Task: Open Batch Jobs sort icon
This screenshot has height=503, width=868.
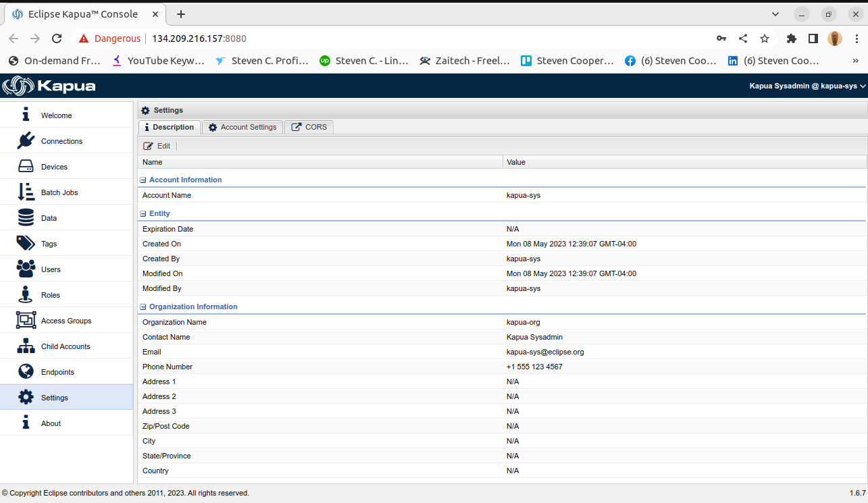Action: (26, 192)
